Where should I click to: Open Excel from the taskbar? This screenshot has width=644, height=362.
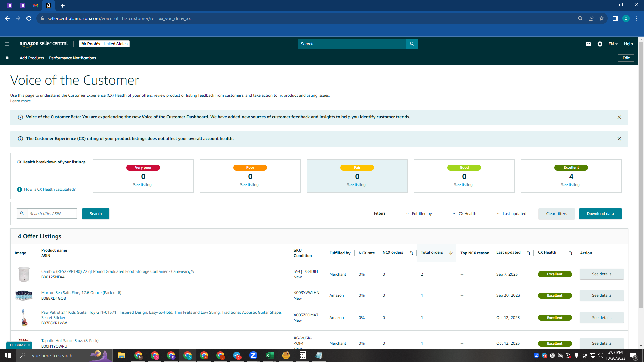click(x=270, y=355)
